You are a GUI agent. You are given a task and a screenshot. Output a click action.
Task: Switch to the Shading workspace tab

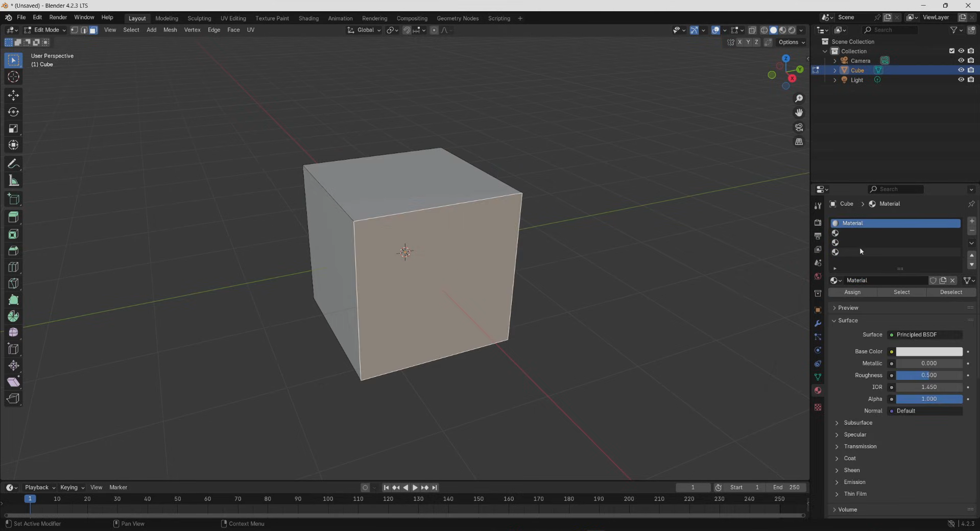pyautogui.click(x=308, y=18)
